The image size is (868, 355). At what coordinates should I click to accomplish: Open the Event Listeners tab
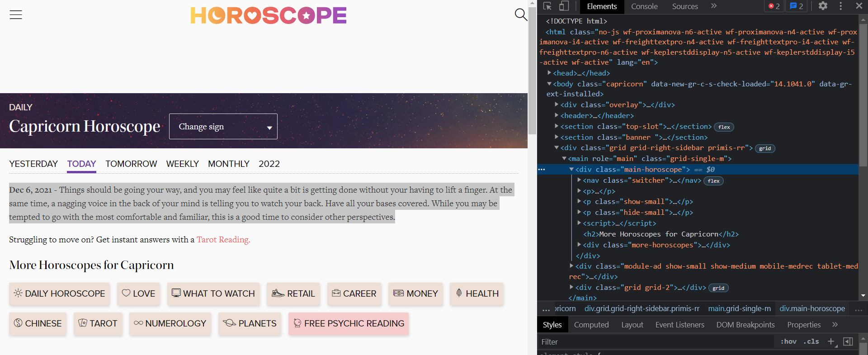(x=680, y=325)
